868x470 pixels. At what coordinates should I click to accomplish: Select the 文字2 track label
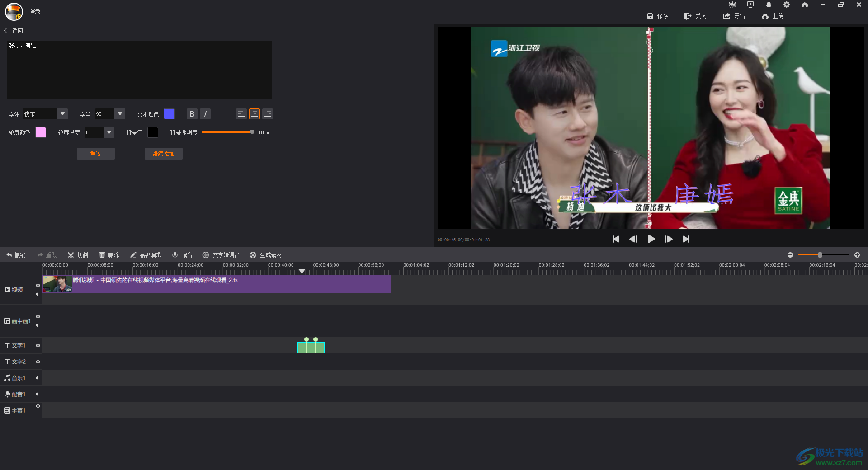[15, 362]
